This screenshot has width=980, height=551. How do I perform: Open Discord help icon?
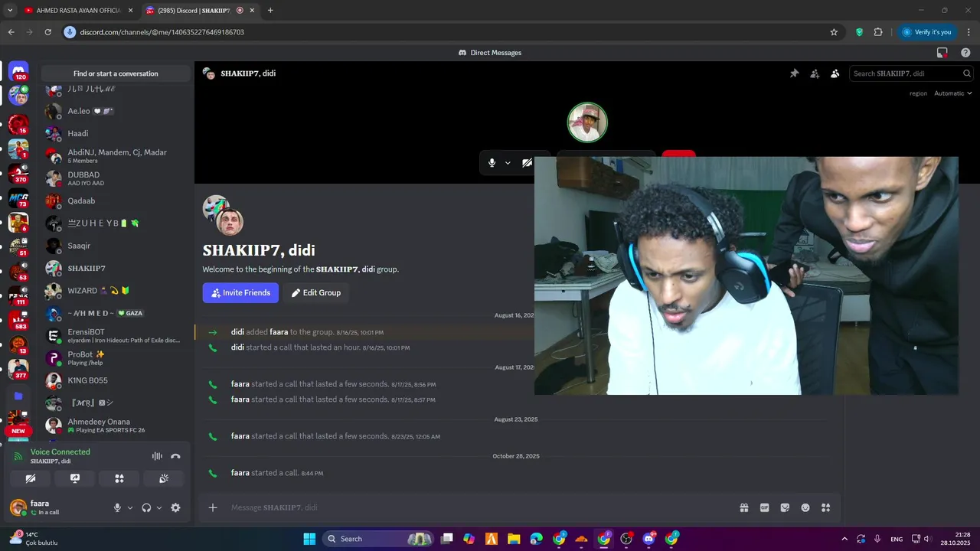pos(965,53)
